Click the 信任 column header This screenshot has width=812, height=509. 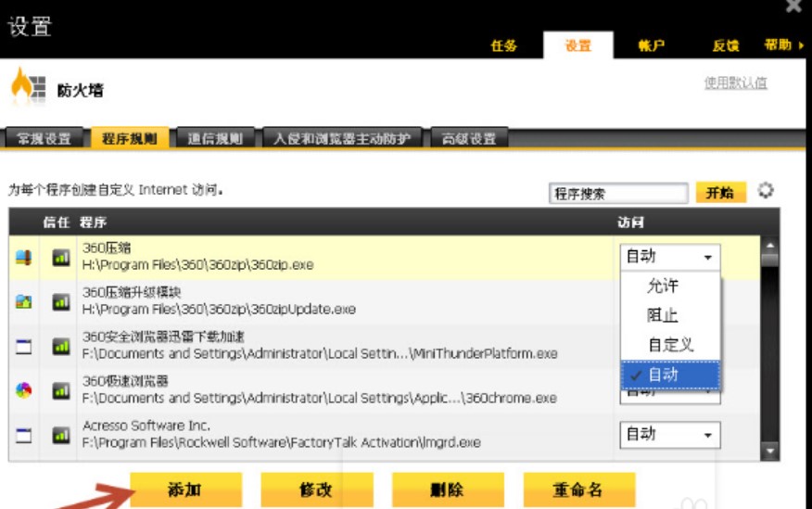point(56,223)
